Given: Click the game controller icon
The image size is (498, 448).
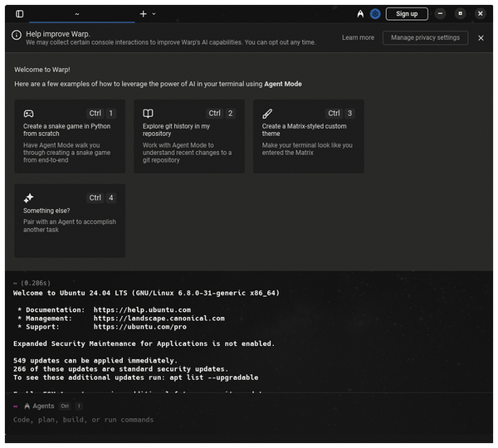Looking at the screenshot, I should point(28,114).
